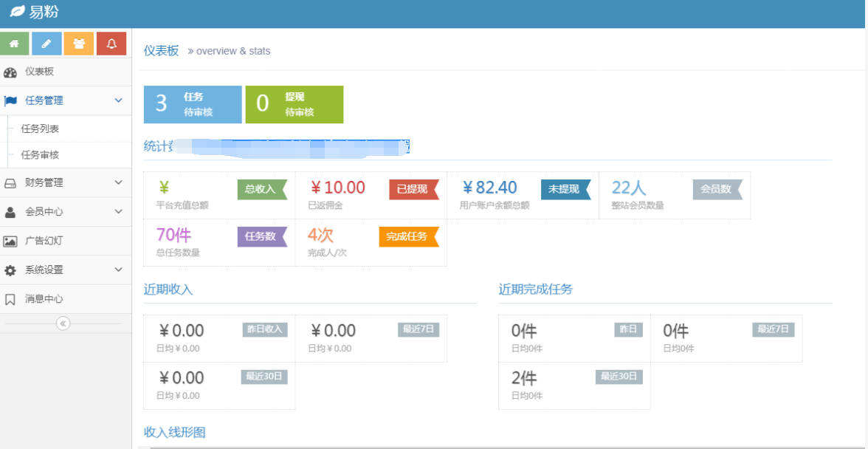Click the green 提现 待审核 tile
This screenshot has width=868, height=449.
point(294,104)
